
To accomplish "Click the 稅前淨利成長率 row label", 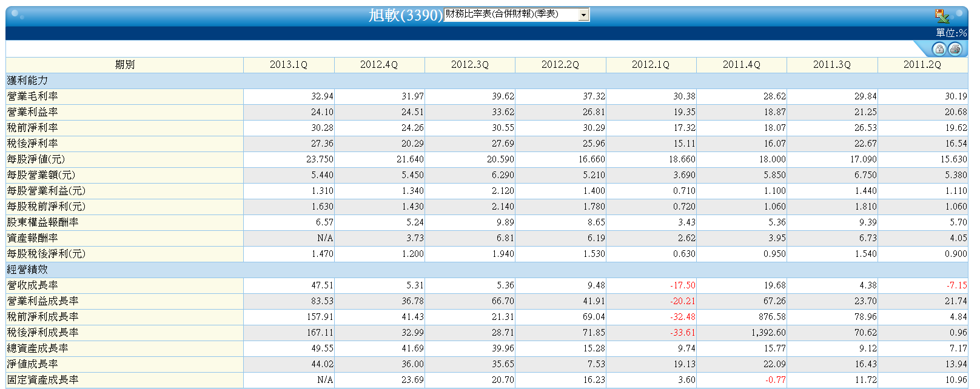I will tap(43, 317).
